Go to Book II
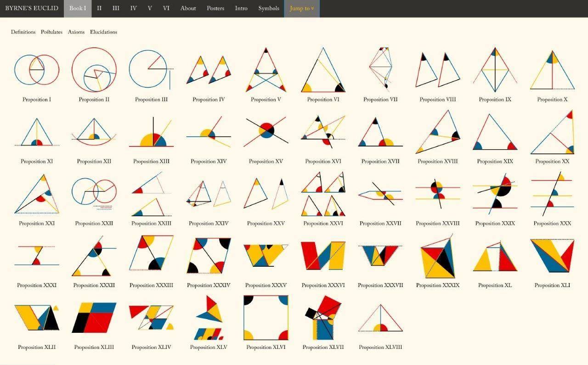This screenshot has height=365, width=588. (x=99, y=8)
